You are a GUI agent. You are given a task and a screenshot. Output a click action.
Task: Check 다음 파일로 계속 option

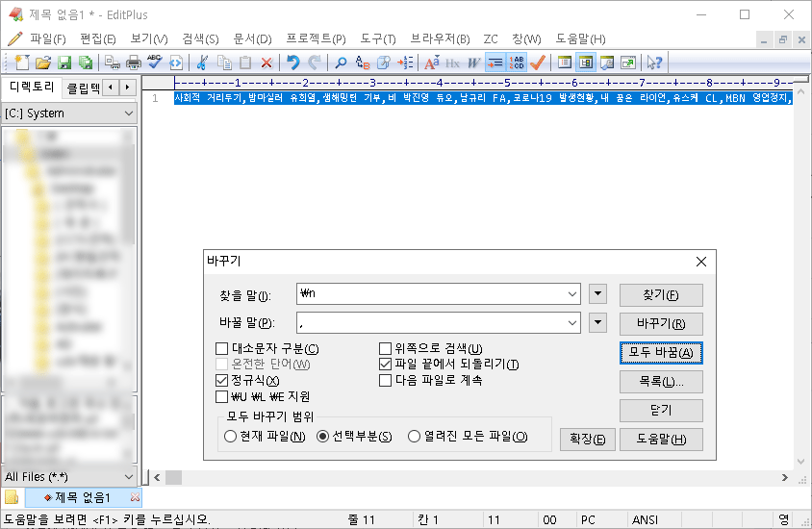[x=385, y=381]
